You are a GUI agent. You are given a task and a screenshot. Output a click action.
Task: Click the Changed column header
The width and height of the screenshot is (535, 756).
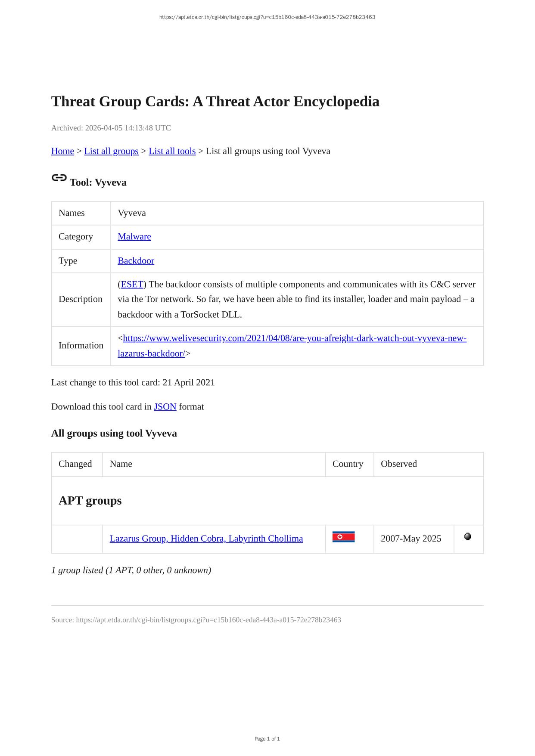point(75,464)
